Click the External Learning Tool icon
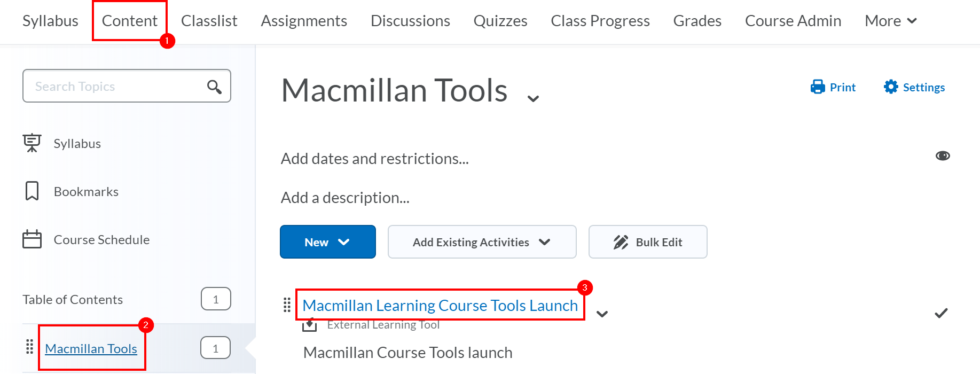 coord(310,324)
